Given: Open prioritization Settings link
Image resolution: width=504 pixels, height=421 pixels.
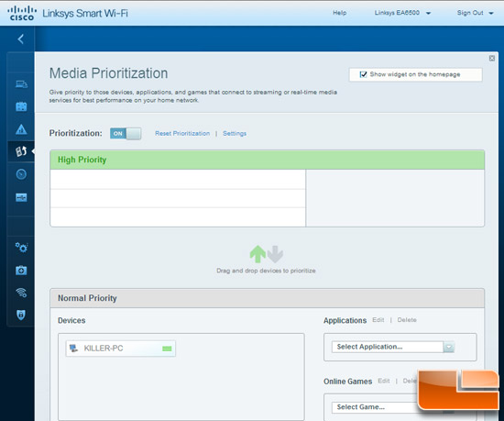Looking at the screenshot, I should (235, 134).
